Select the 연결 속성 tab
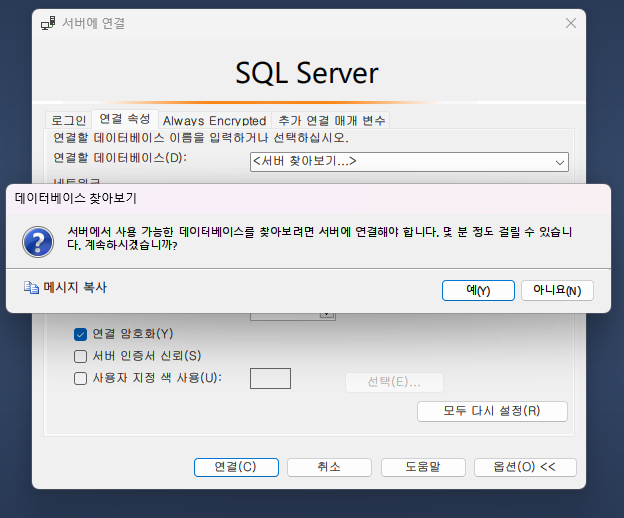624x518 pixels. point(125,119)
